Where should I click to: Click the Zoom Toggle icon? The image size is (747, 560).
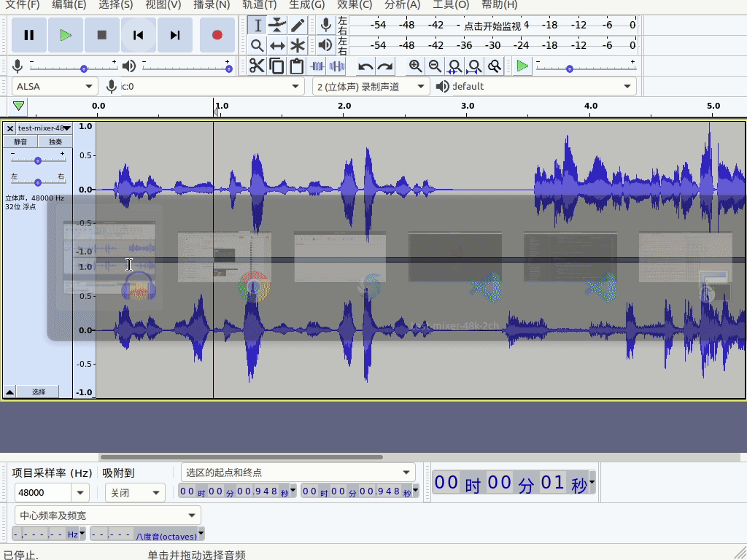click(x=495, y=66)
